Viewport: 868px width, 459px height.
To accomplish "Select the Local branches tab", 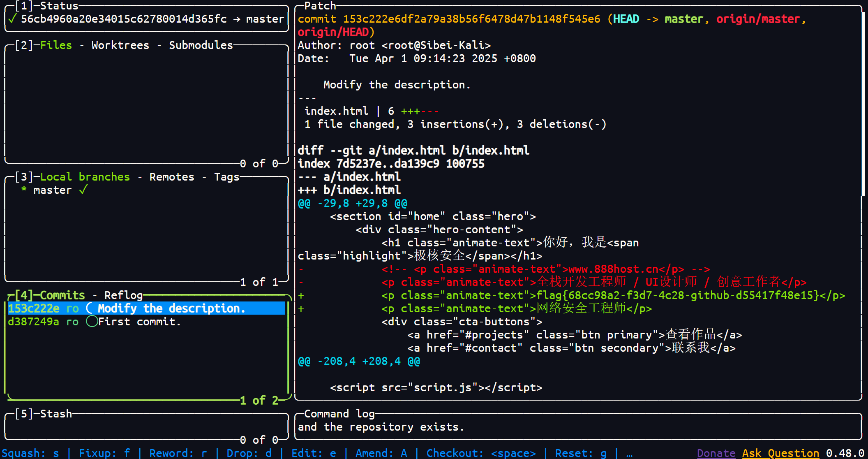I will (x=85, y=177).
